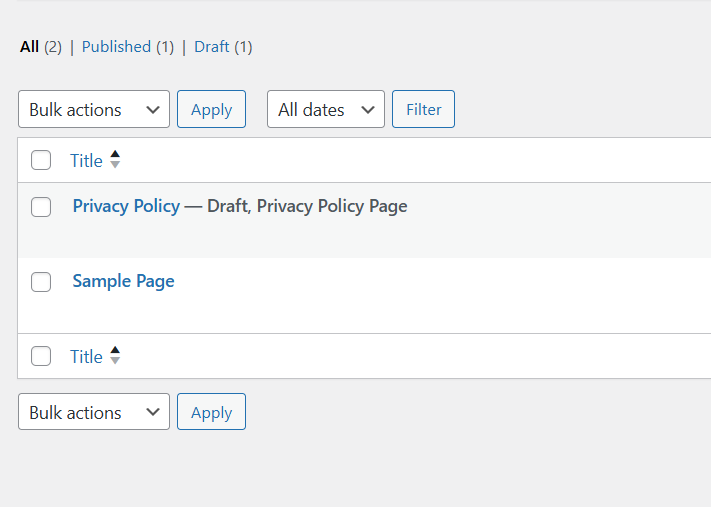The width and height of the screenshot is (711, 507).
Task: Switch to Published pages filter
Action: (x=128, y=47)
